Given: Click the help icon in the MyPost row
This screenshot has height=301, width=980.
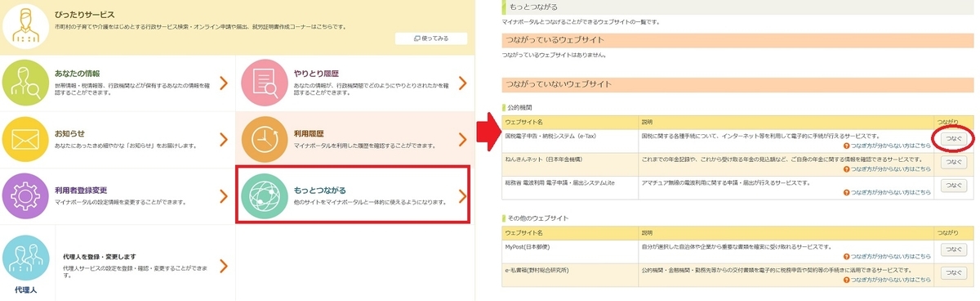Looking at the screenshot, I should coord(846,256).
